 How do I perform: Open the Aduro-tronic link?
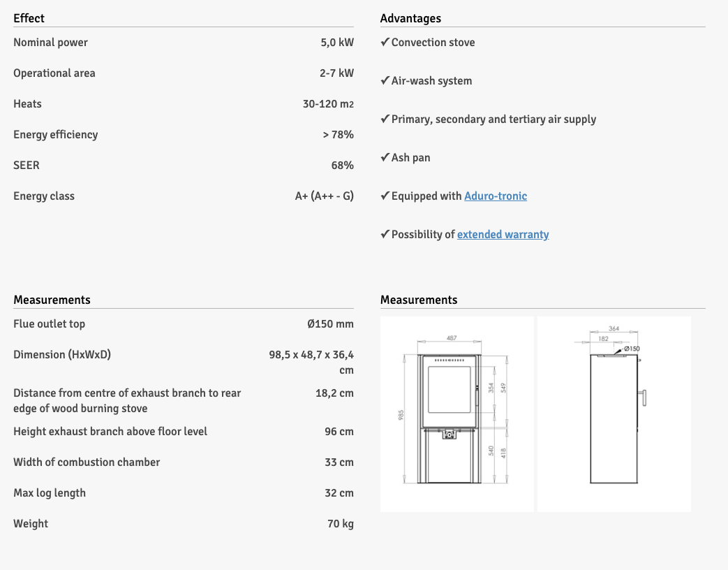pos(496,196)
